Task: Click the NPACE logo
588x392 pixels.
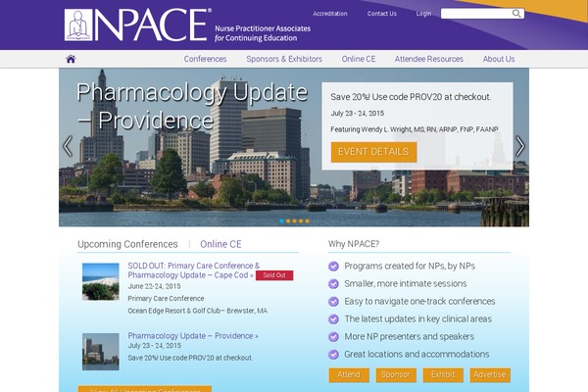Action: (x=138, y=24)
